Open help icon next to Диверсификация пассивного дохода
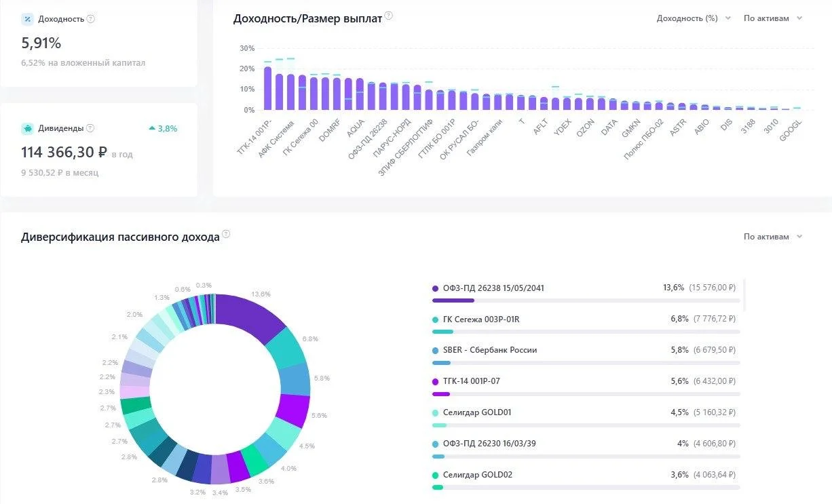The image size is (832, 504). [x=227, y=234]
